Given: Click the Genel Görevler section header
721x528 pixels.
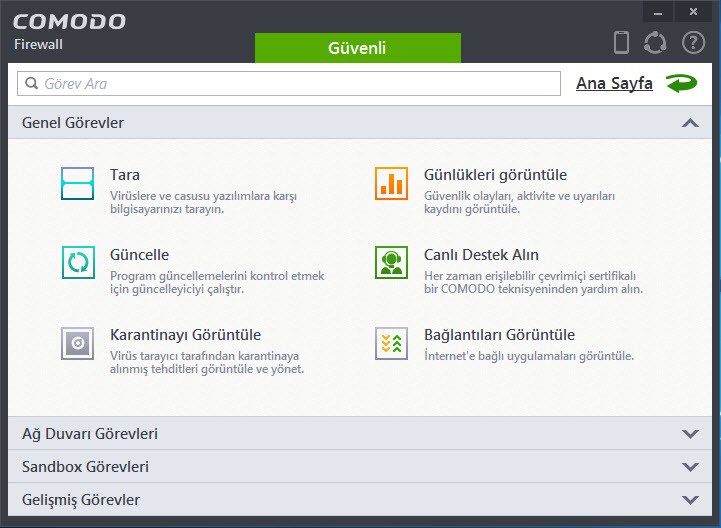Looking at the screenshot, I should click(360, 123).
